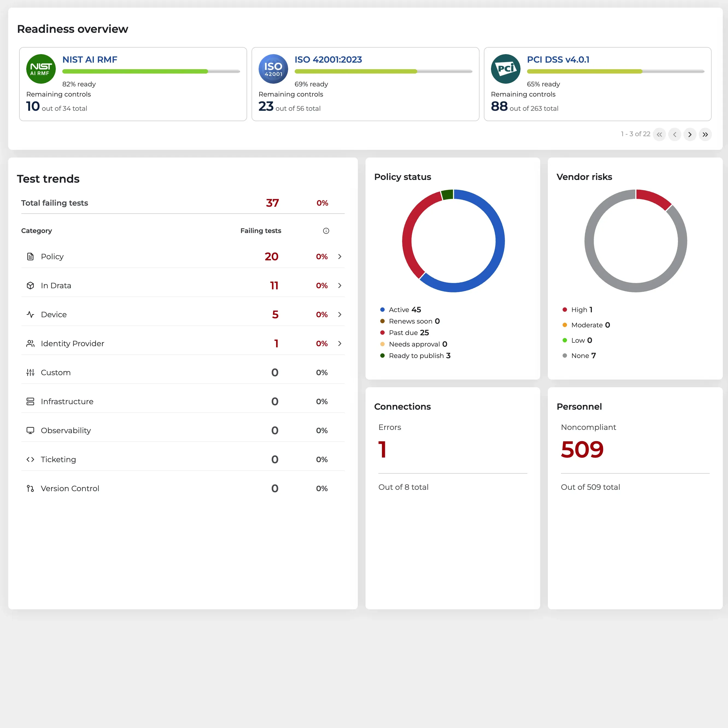Screen dimensions: 728x728
Task: Expand the Policy failing tests row
Action: [340, 257]
